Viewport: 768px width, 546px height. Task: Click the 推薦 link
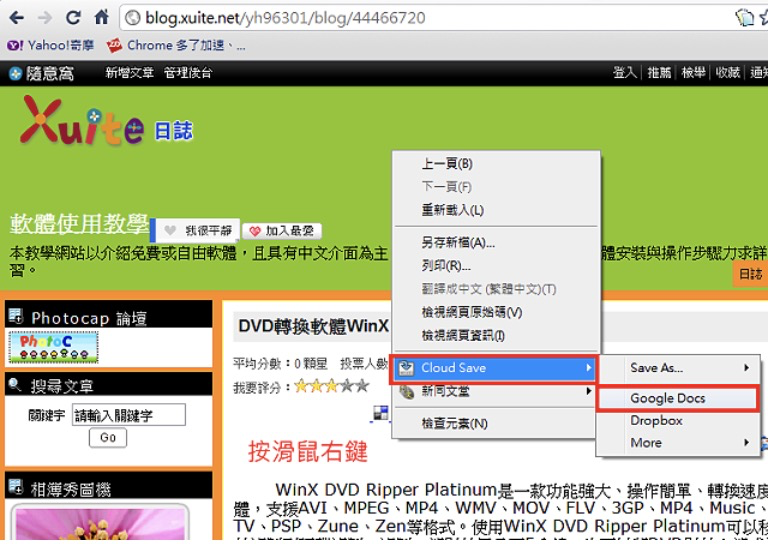659,73
